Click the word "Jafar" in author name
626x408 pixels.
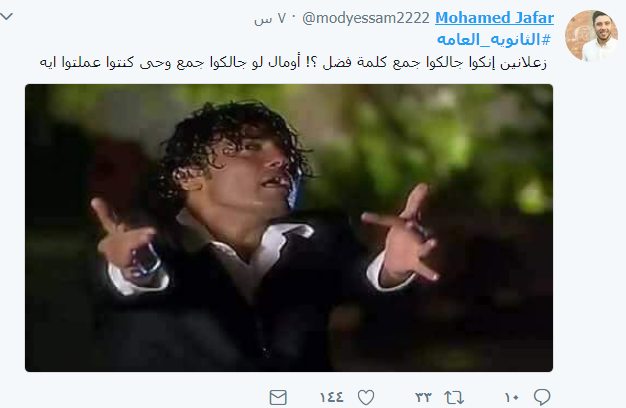click(x=534, y=18)
